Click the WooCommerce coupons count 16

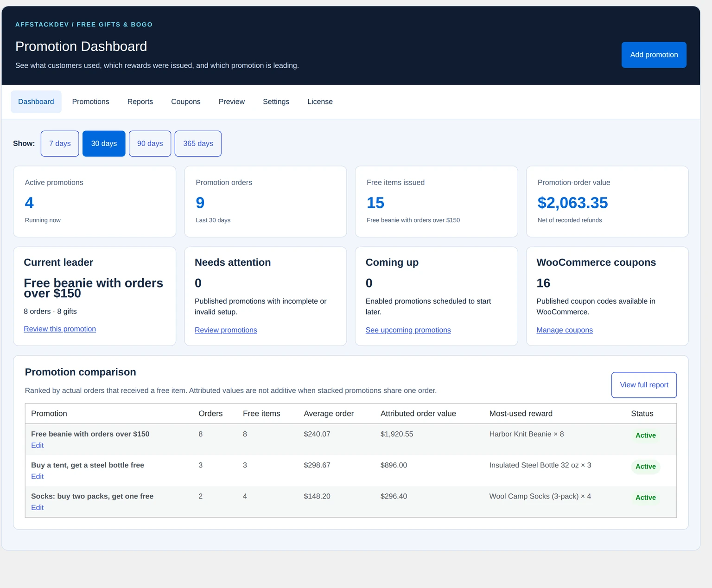tap(543, 283)
